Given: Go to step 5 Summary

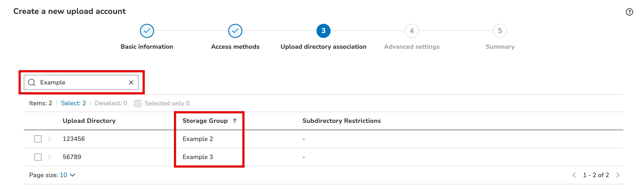Looking at the screenshot, I should [x=500, y=31].
